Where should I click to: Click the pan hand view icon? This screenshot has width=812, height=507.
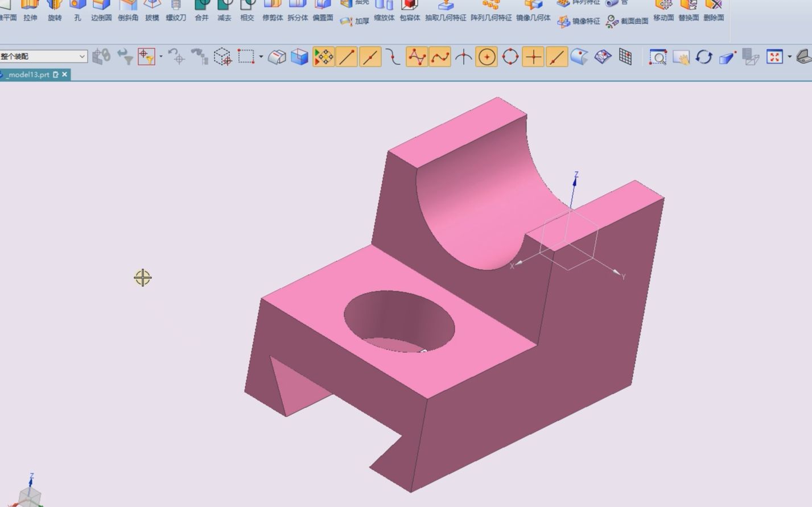point(681,57)
